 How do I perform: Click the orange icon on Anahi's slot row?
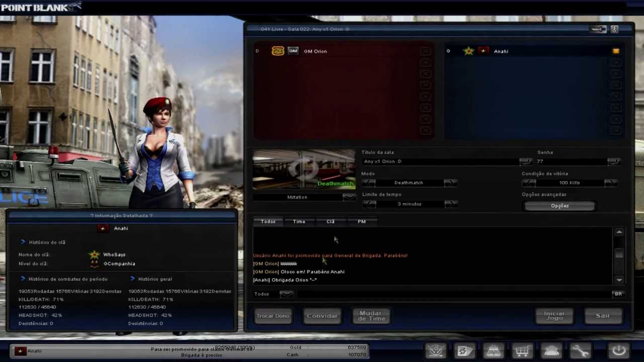point(616,51)
